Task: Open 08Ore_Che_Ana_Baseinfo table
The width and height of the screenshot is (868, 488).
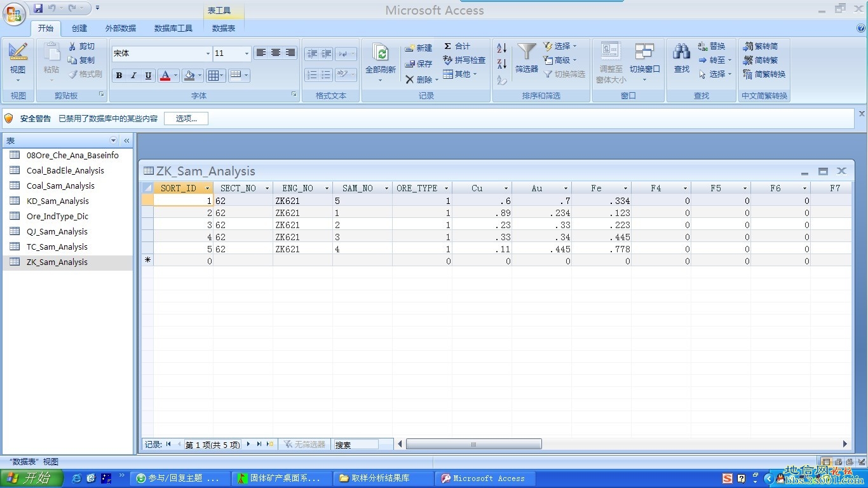Action: (x=72, y=155)
